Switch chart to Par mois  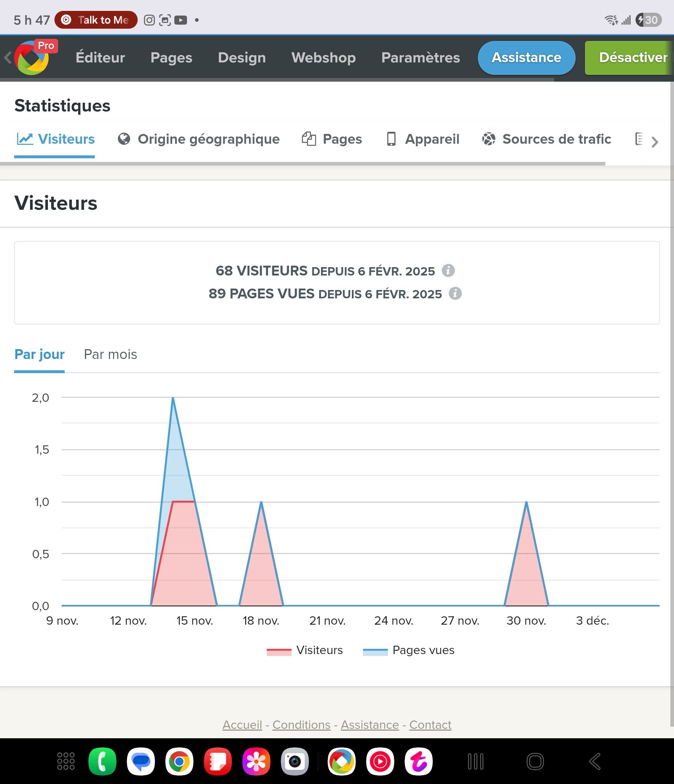[x=110, y=355]
